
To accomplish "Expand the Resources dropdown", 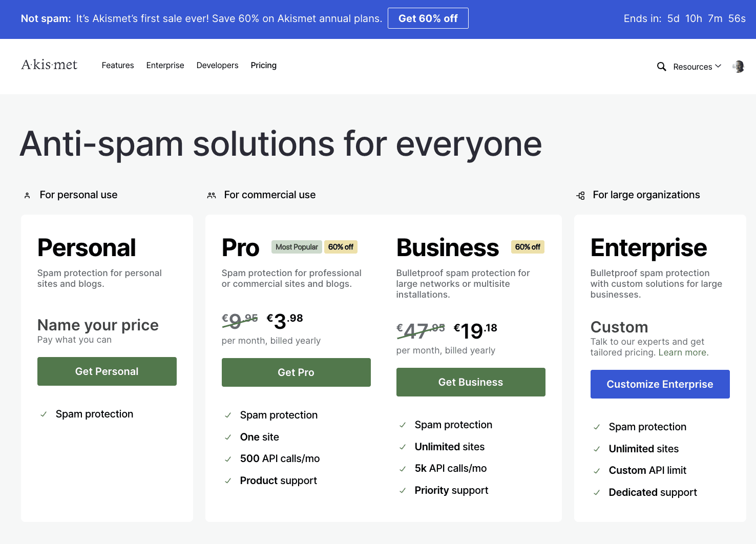I will [x=697, y=67].
